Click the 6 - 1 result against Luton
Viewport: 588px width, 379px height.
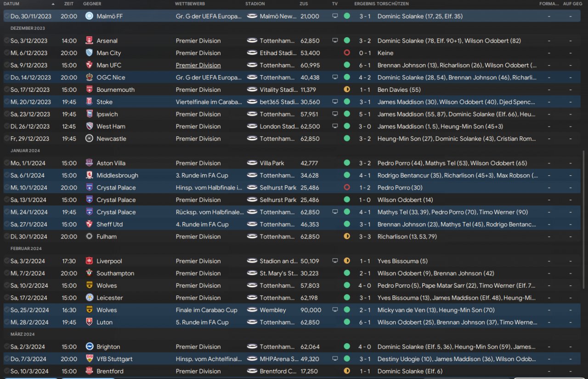click(x=365, y=322)
